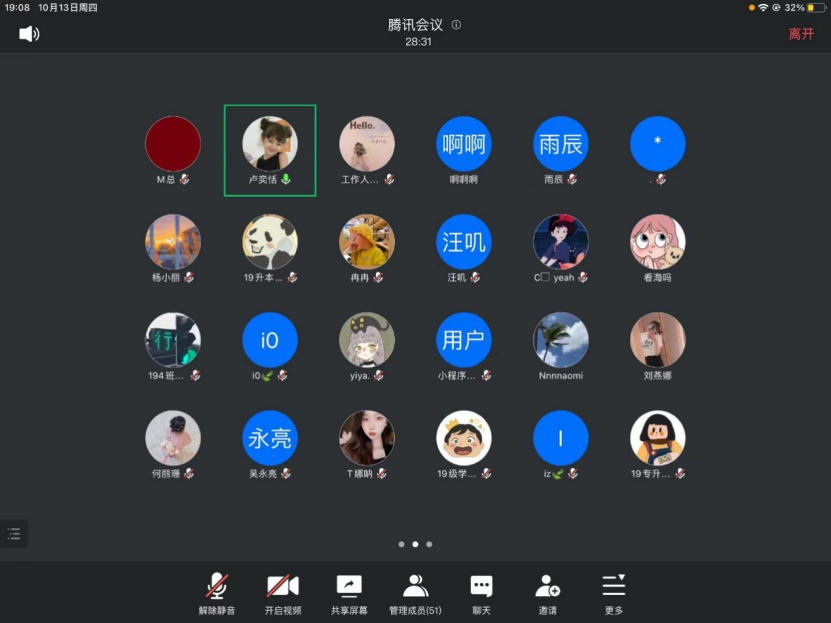Show meeting info beside 腾讯会议 title
The image size is (831, 623).
point(456,25)
